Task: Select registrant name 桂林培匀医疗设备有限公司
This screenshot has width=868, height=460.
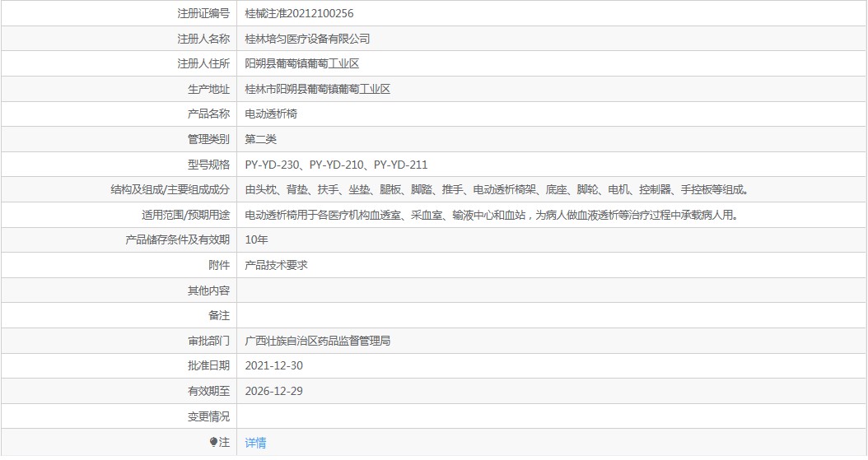Action: [307, 39]
